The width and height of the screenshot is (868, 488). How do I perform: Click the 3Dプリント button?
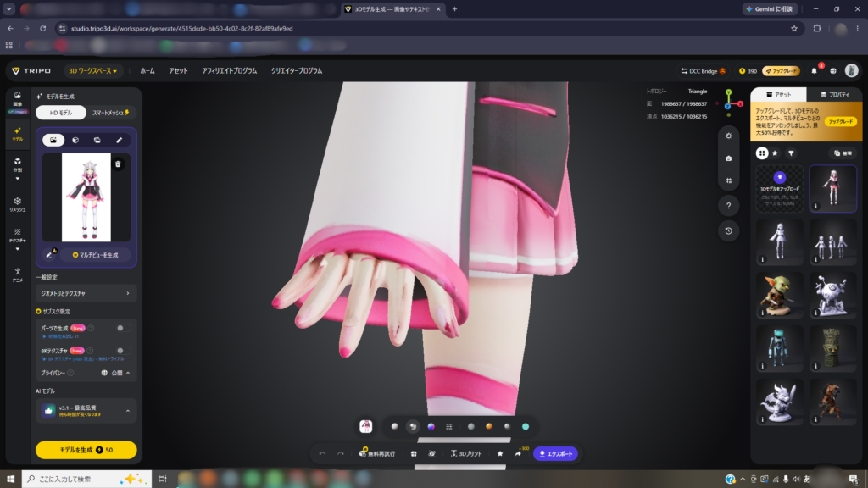(465, 454)
